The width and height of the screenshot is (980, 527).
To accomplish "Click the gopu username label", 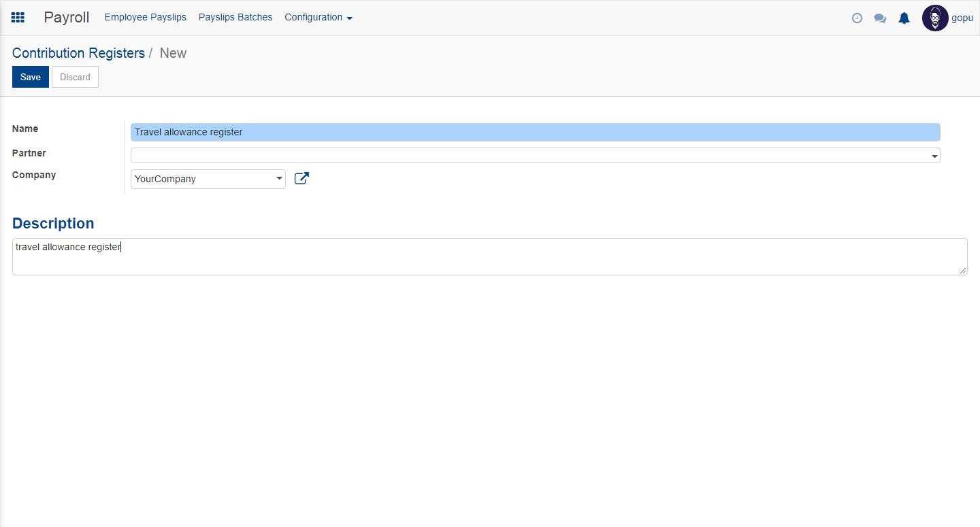I will click(x=962, y=18).
